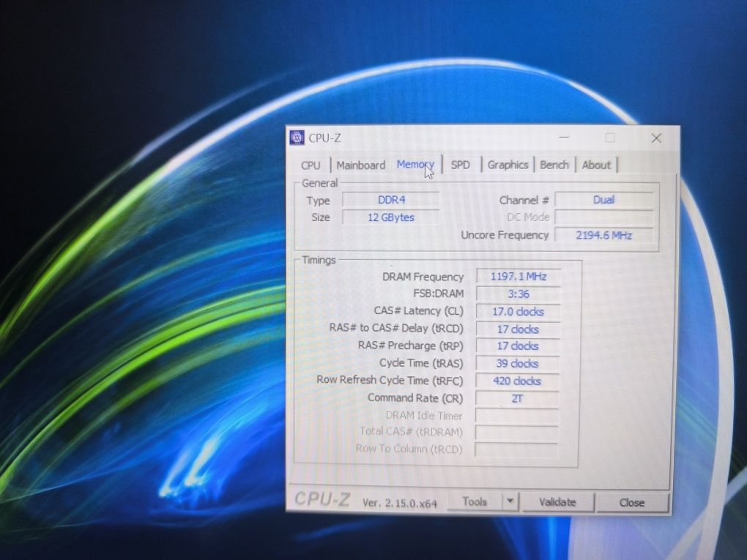Click the empty DC Mode field

click(x=603, y=217)
